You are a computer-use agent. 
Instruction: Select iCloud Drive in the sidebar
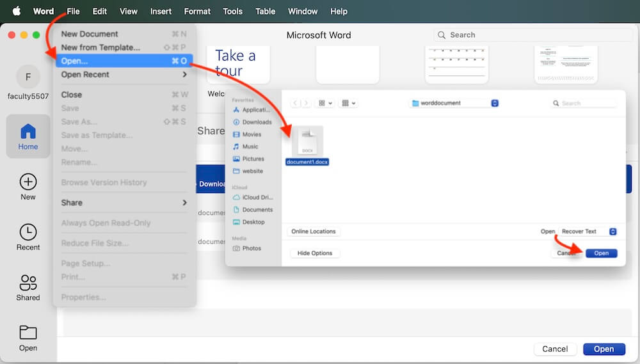click(x=253, y=197)
